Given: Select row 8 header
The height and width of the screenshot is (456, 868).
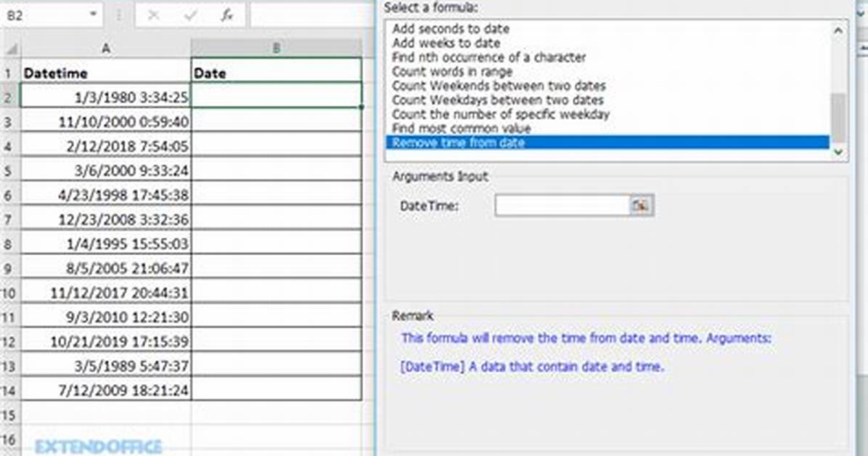Looking at the screenshot, I should [9, 244].
